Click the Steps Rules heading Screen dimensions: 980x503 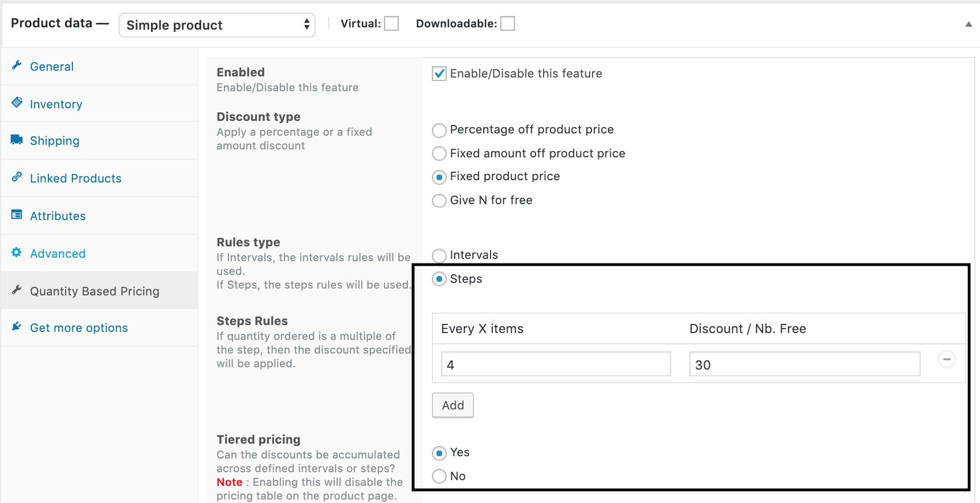pyautogui.click(x=252, y=321)
